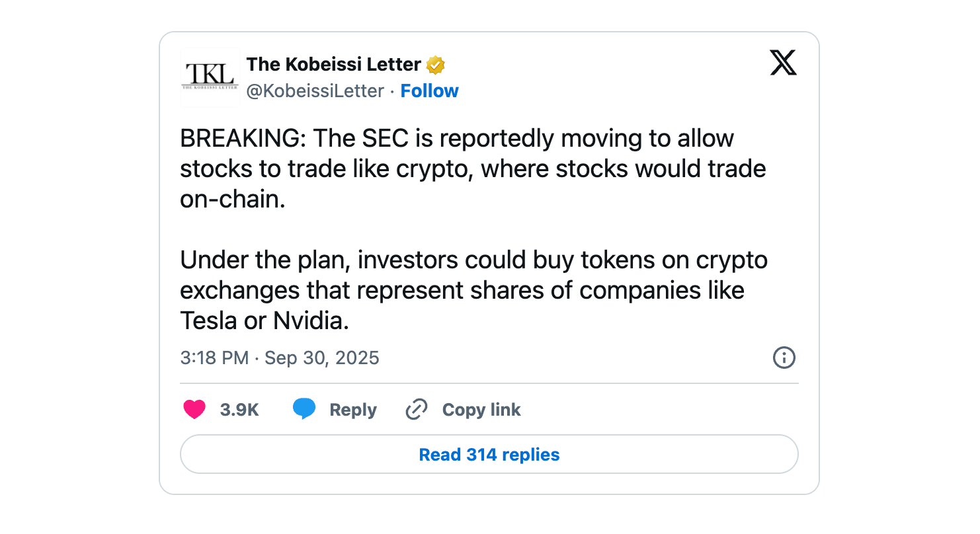Open the TKL profile avatar

tap(210, 77)
